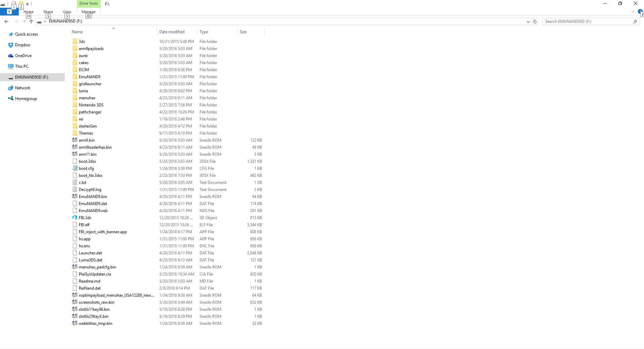Select the gridlauncher folder name
644x349 pixels.
(x=90, y=84)
